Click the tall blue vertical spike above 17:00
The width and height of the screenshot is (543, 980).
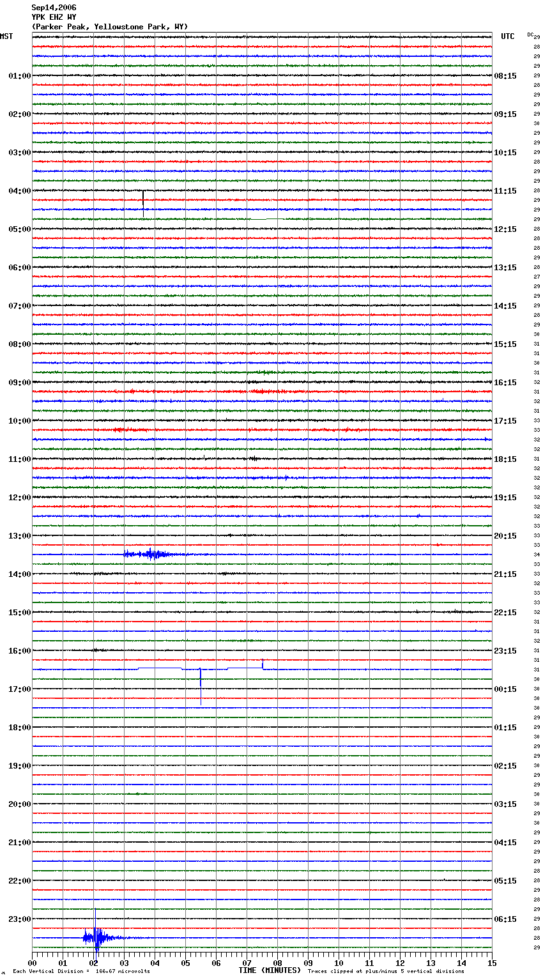pyautogui.click(x=201, y=685)
